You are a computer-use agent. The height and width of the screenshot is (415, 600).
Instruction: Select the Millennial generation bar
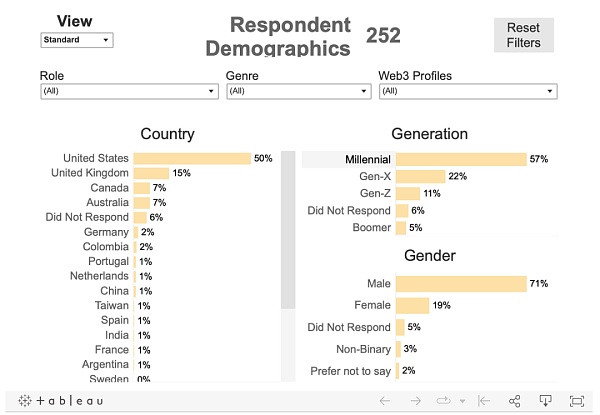point(461,159)
